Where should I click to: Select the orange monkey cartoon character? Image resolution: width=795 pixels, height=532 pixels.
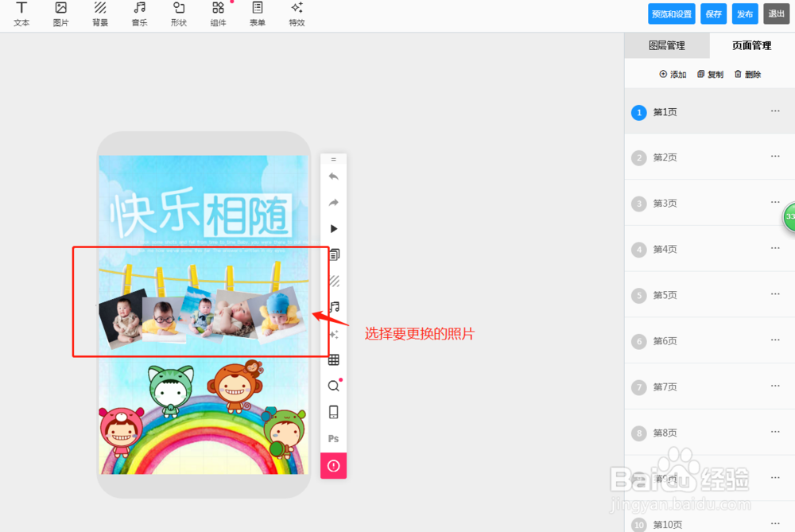236,386
